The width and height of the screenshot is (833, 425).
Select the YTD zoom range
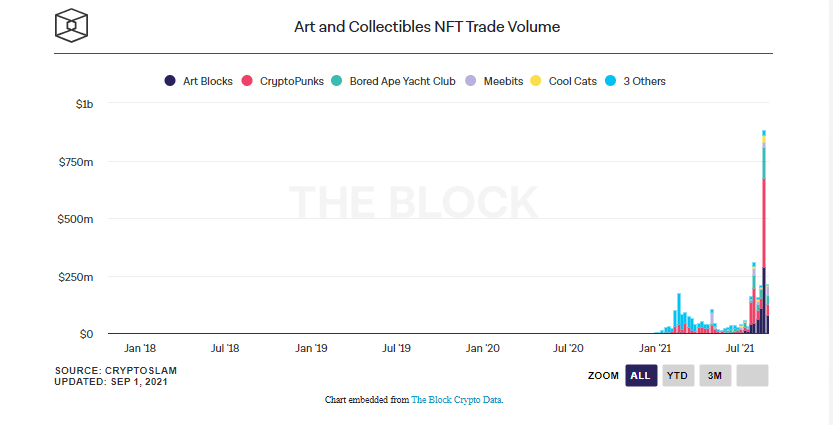678,376
